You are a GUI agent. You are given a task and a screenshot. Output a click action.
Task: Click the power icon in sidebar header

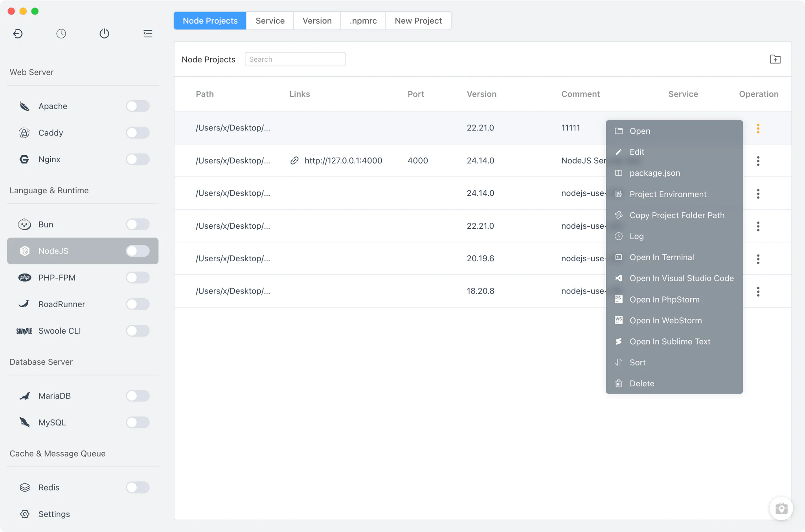pos(104,33)
